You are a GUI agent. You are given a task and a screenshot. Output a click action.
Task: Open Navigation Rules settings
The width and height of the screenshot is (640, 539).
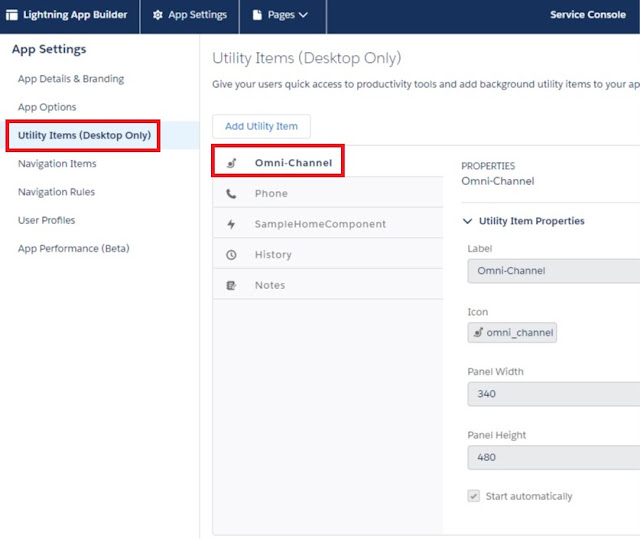56,192
